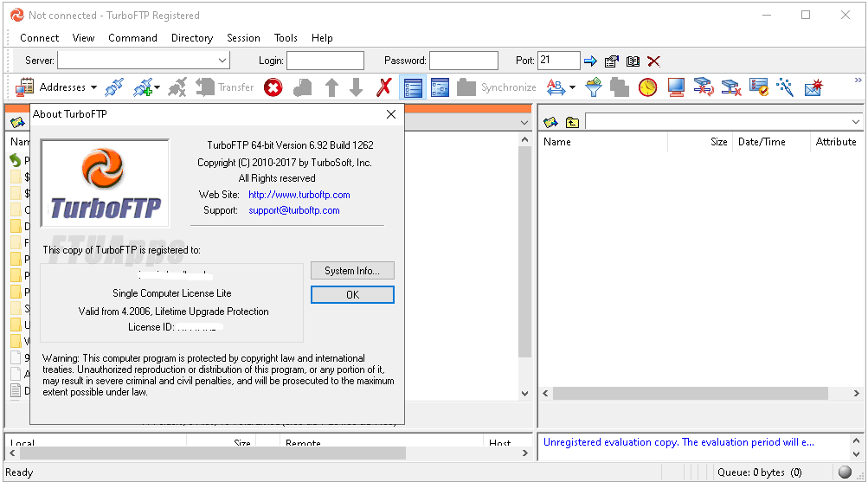The image size is (868, 482).
Task: Click the grey status indicator ball
Action: (845, 472)
